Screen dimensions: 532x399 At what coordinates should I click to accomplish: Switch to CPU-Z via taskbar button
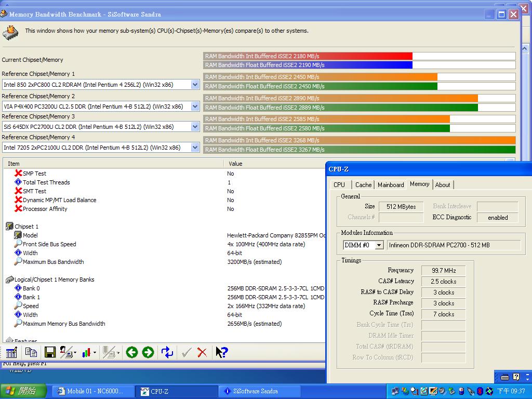tap(177, 391)
